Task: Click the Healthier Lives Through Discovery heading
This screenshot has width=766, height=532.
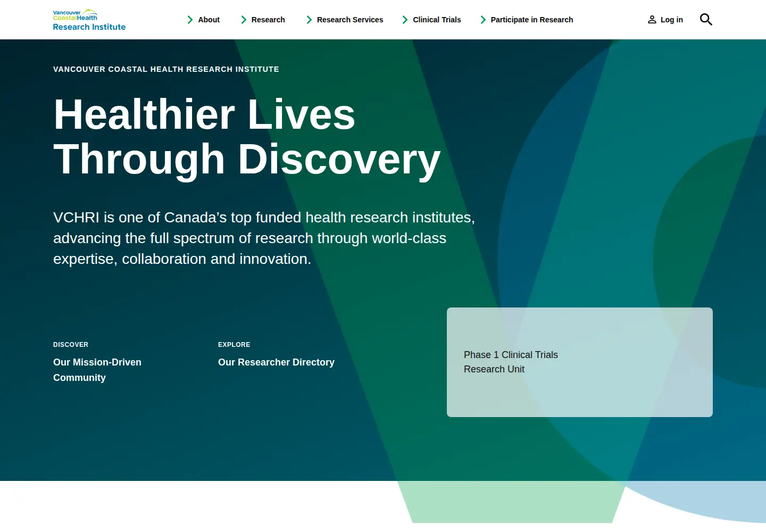Action: 247,137
